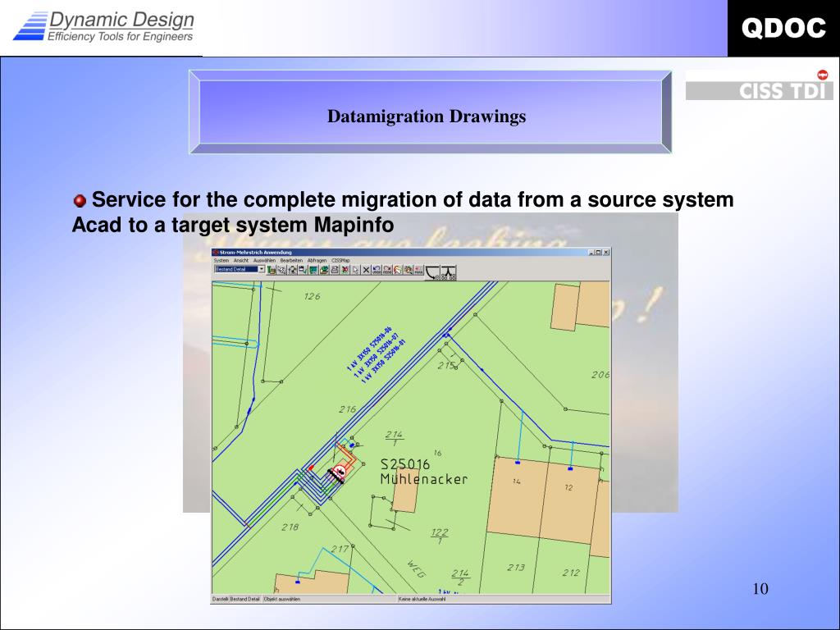The width and height of the screenshot is (840, 630).
Task: Click parcel number 218 on the map
Action: pyautogui.click(x=290, y=527)
